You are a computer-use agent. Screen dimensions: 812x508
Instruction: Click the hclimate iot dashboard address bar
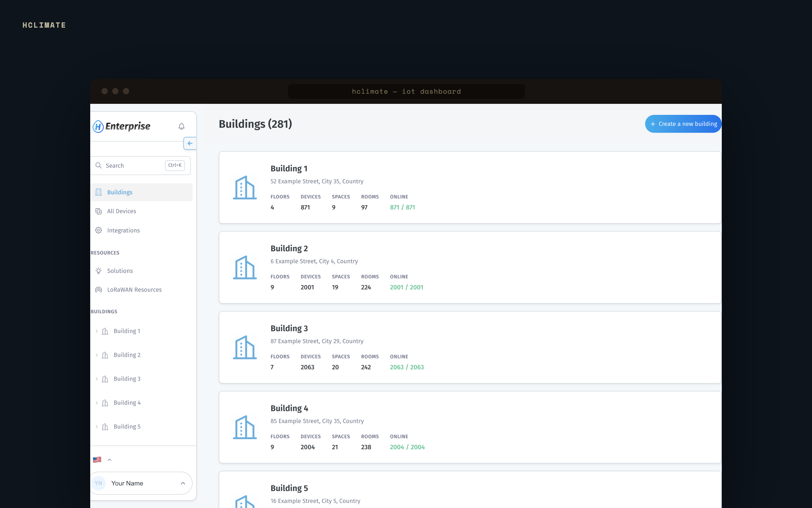tap(406, 91)
